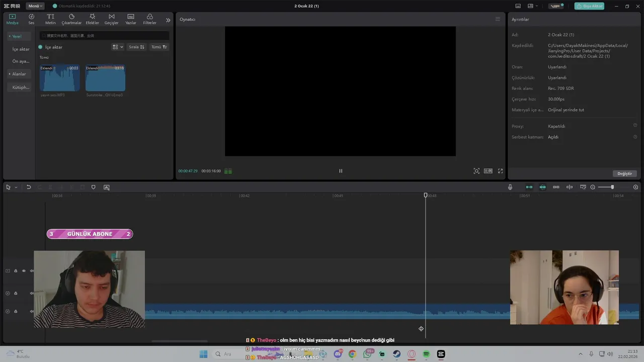Image resolution: width=644 pixels, height=362 pixels.
Task: Click the Dışa Aktar export button
Action: (589, 6)
